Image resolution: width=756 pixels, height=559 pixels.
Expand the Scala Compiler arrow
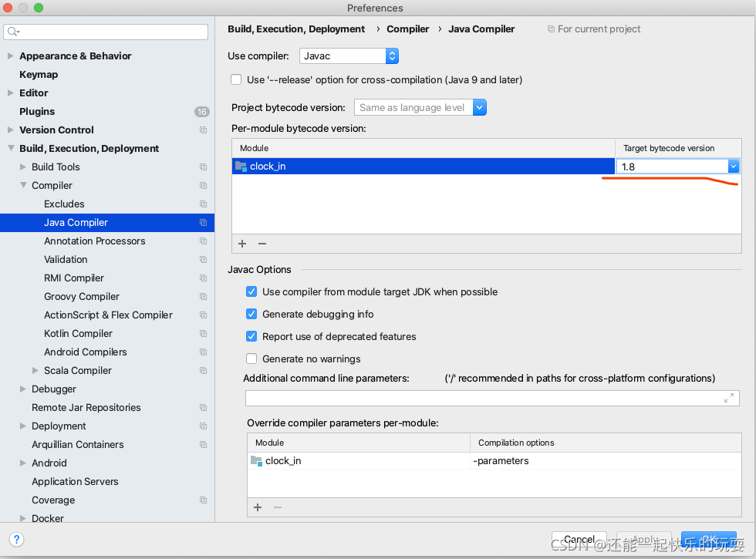35,371
